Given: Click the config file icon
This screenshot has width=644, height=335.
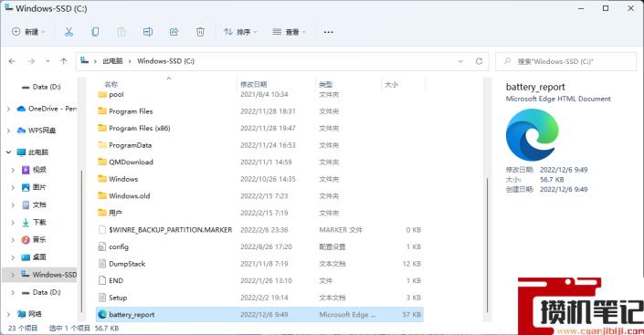Looking at the screenshot, I should pyautogui.click(x=102, y=246).
